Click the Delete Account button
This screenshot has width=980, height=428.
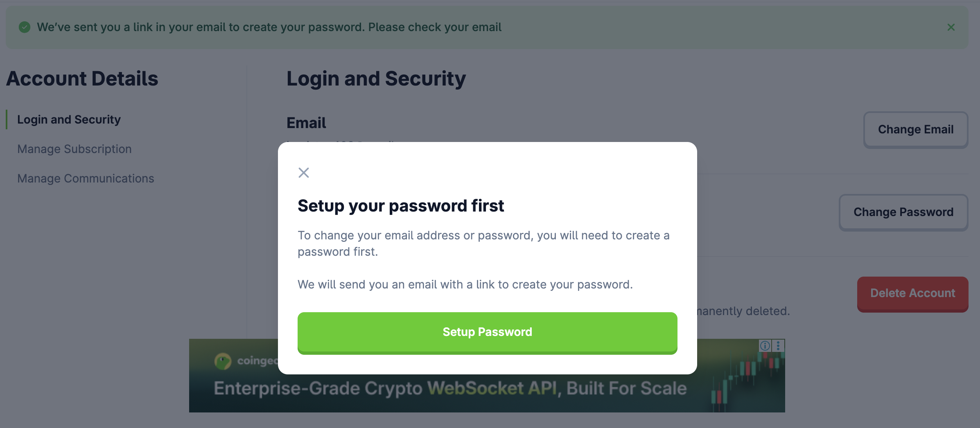coord(912,293)
